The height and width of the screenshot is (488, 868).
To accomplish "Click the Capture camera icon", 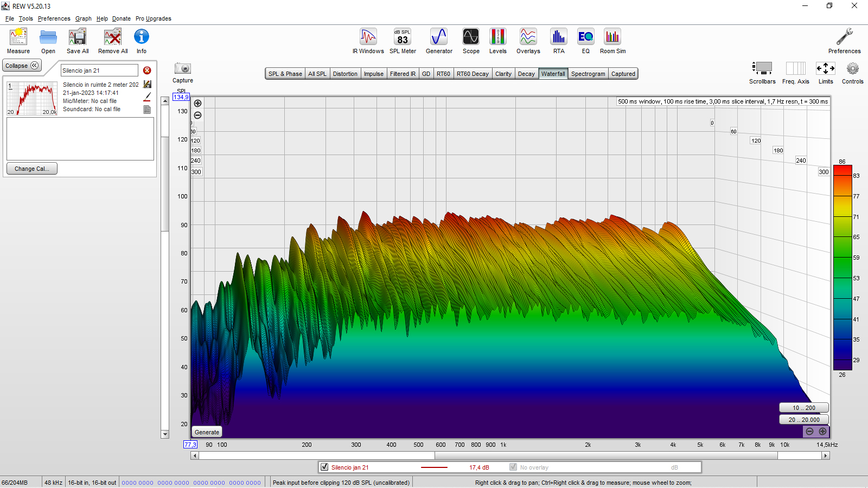I will tap(183, 68).
